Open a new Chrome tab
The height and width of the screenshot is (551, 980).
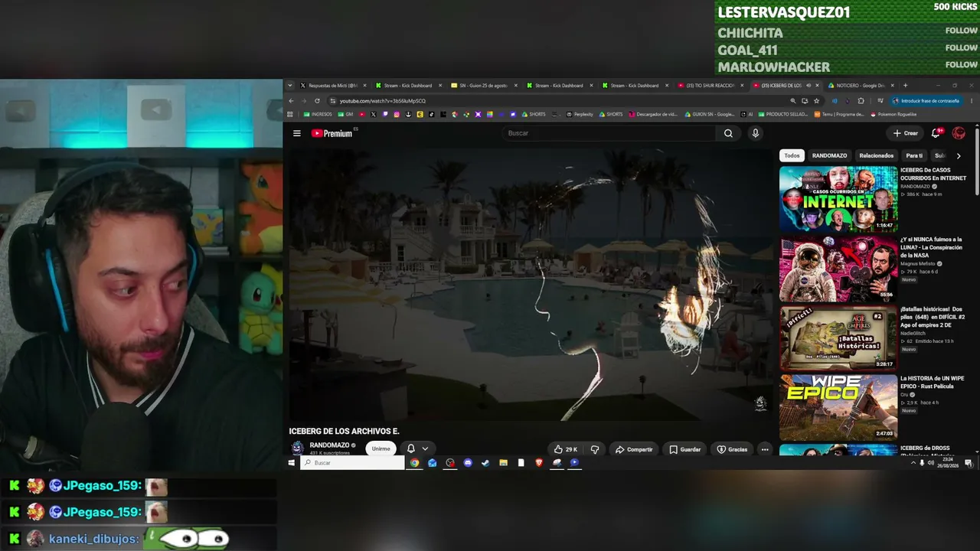(905, 86)
